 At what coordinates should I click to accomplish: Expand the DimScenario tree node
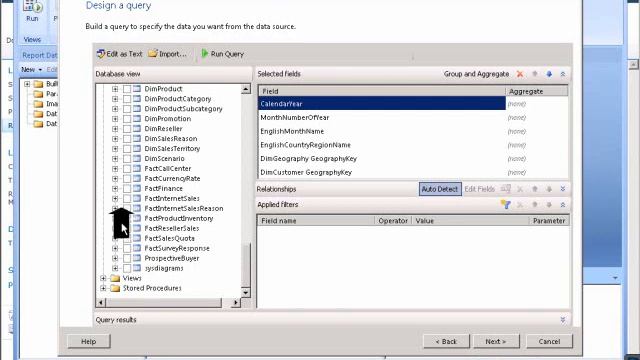(115, 158)
